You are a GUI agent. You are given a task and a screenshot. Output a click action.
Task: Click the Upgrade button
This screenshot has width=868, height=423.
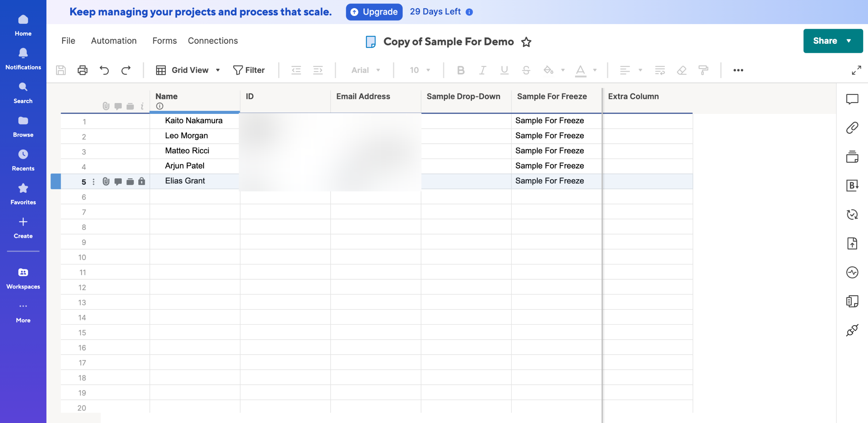coord(374,12)
